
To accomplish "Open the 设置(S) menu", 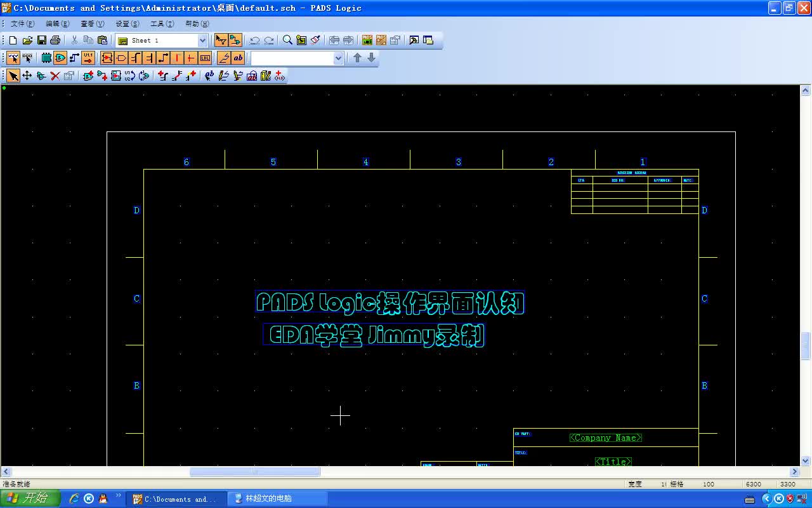I will coord(128,23).
